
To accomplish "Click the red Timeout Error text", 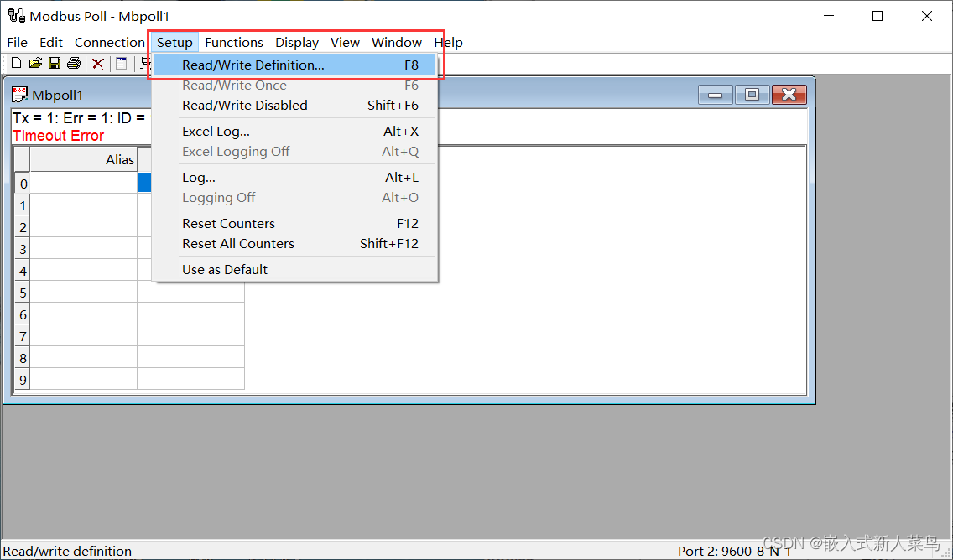I will point(59,136).
